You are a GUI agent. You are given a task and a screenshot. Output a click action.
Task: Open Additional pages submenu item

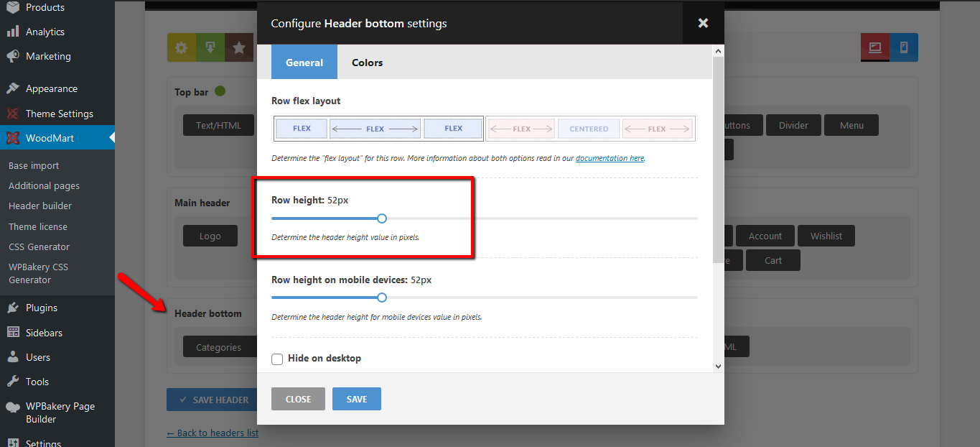coord(44,185)
